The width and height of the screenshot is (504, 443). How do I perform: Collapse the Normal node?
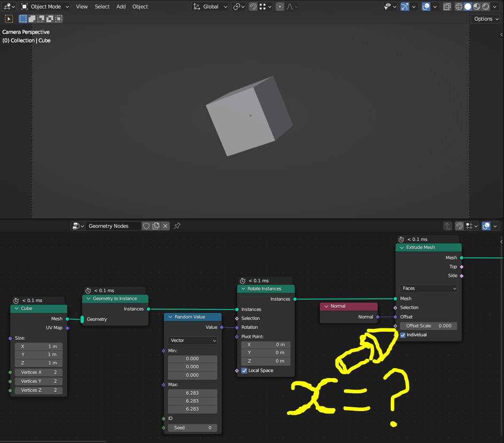coord(326,306)
